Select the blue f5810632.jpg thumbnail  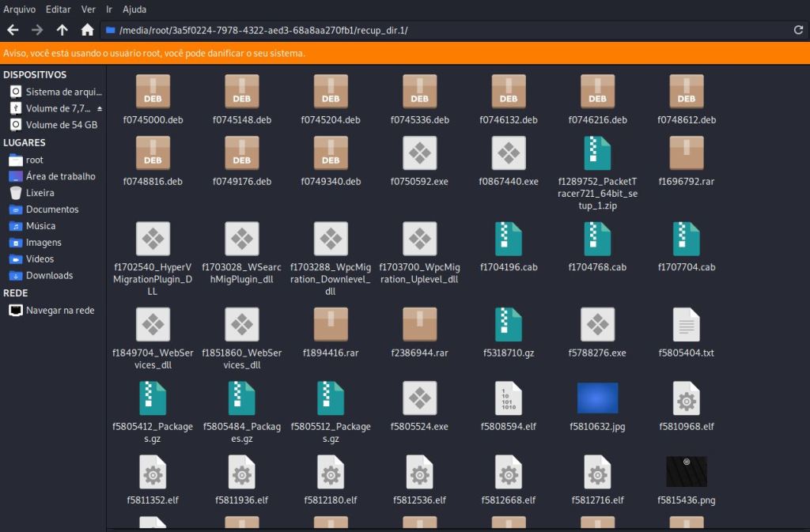(597, 398)
